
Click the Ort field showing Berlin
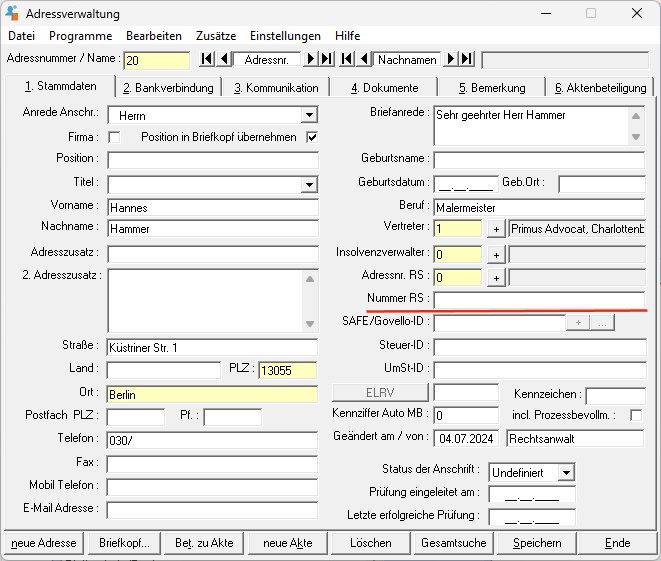(212, 395)
